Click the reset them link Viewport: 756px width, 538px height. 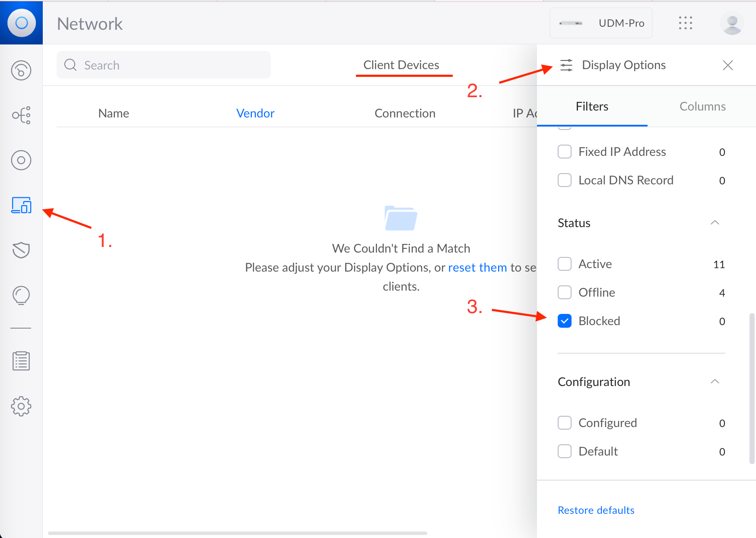477,268
